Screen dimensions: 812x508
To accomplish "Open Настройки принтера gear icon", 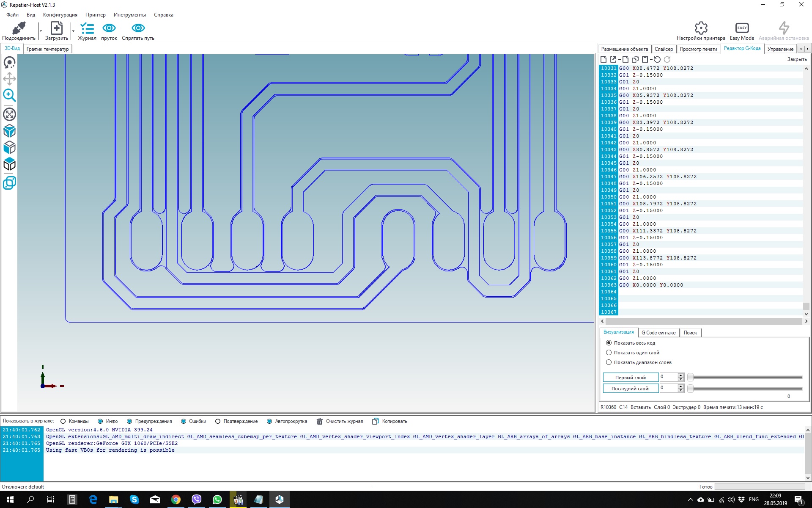I will click(x=700, y=28).
